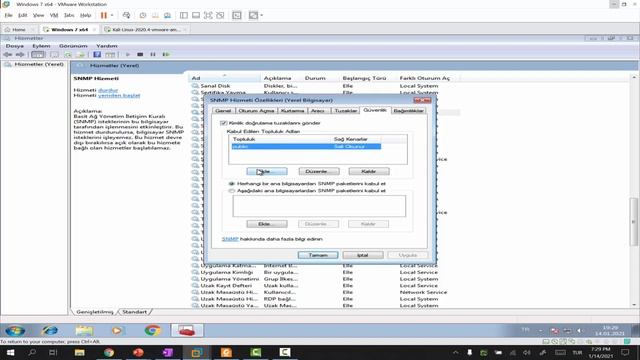640x360 pixels.
Task: Click VMware unity mode icon
Action: click(220, 15)
